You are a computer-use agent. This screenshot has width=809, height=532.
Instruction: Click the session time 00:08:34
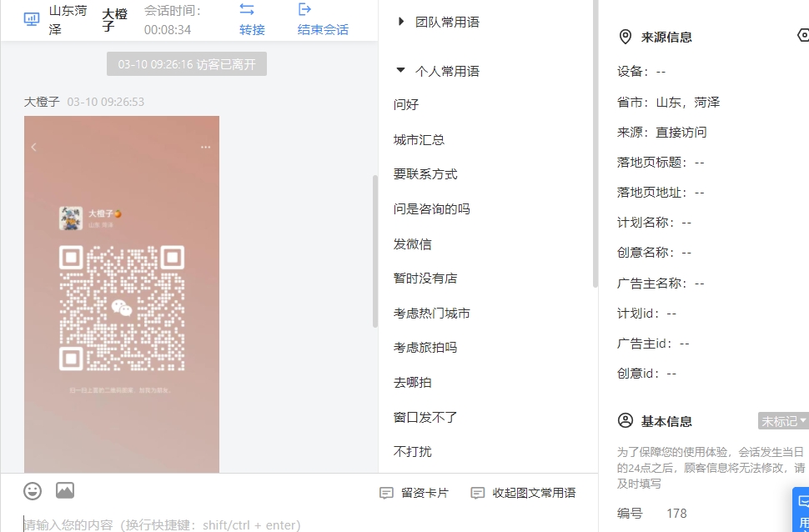click(168, 30)
